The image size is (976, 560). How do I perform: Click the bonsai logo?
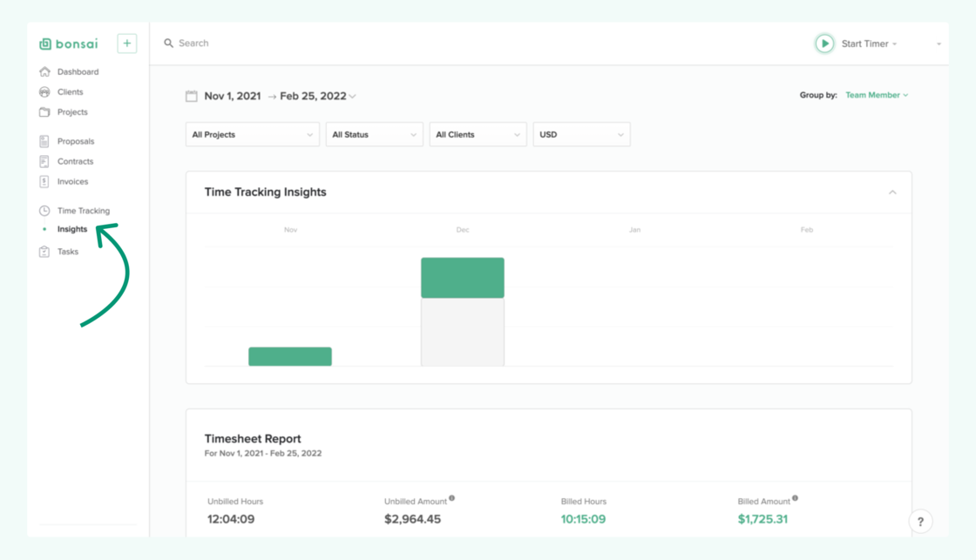point(69,44)
